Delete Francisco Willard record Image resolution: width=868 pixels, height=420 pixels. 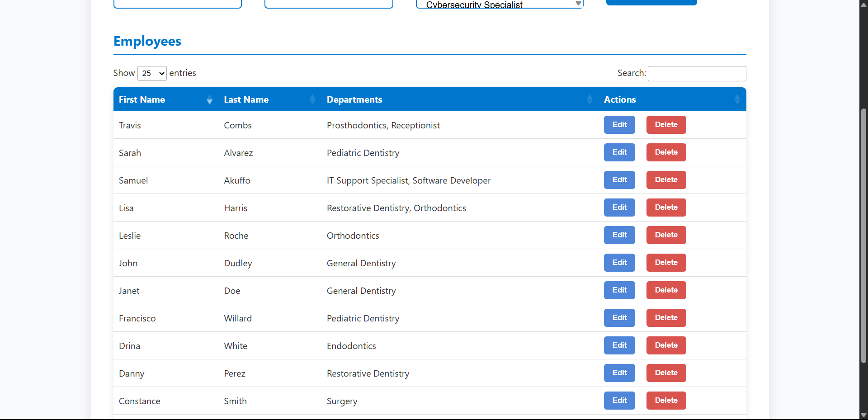pos(666,318)
